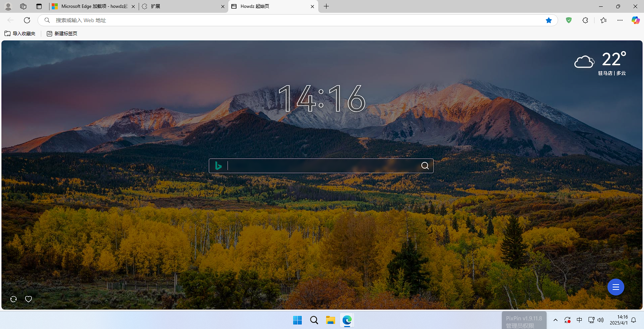Viewport: 644px width, 329px height.
Task: Open the Workspaces icon in title bar
Action: coord(23,6)
